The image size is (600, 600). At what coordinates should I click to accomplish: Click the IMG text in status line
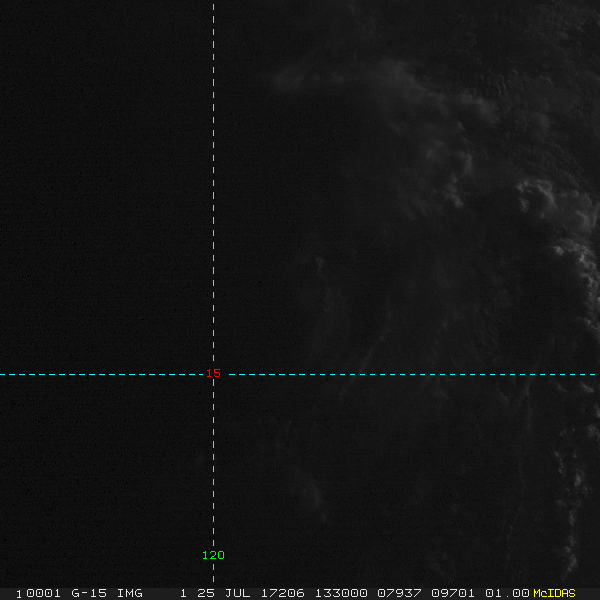pyautogui.click(x=129, y=593)
